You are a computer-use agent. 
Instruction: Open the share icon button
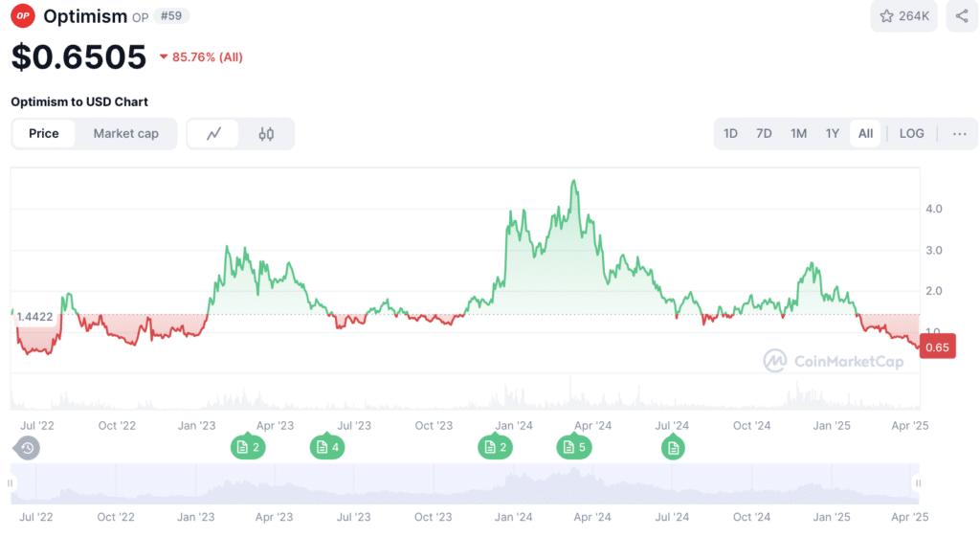point(962,16)
